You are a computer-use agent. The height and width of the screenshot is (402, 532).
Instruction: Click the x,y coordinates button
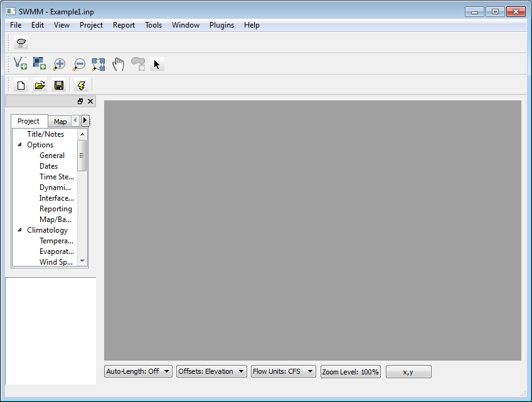[x=408, y=372]
